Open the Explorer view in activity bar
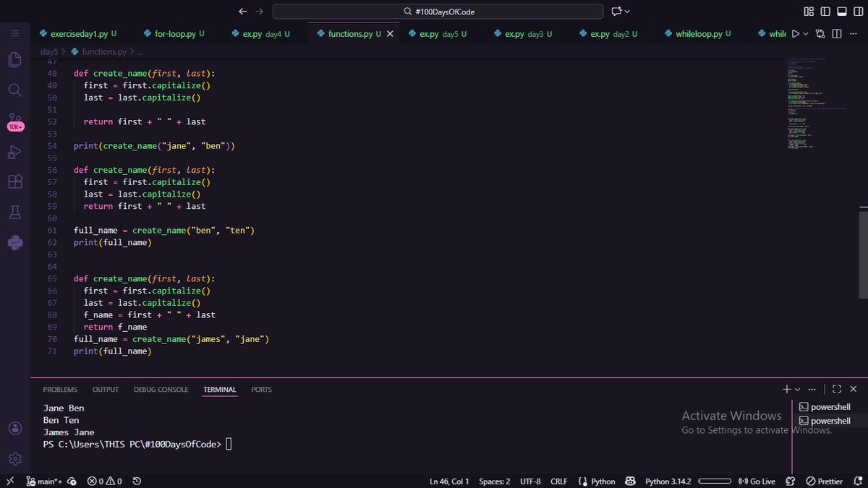 tap(14, 59)
